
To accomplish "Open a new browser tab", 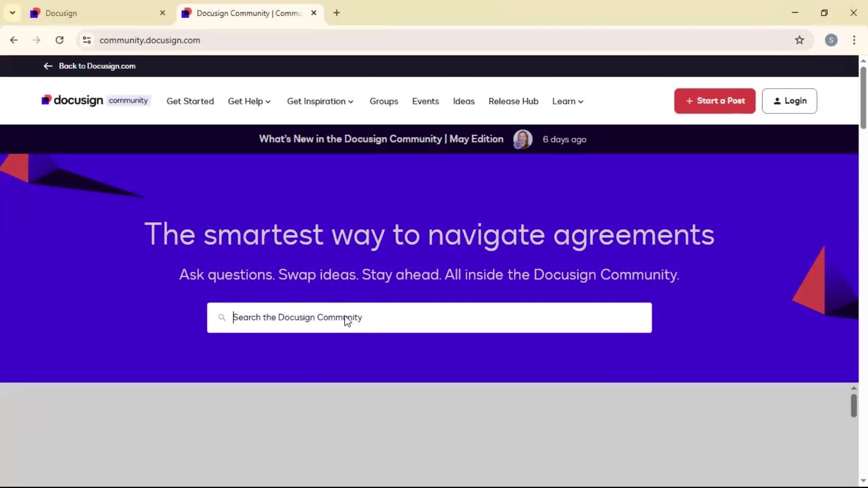I will [x=336, y=13].
